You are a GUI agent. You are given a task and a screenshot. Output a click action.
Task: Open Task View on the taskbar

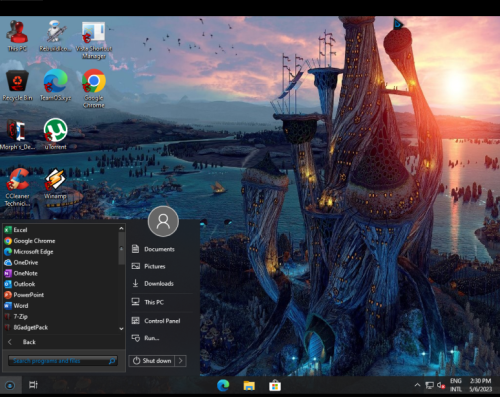[x=33, y=385]
